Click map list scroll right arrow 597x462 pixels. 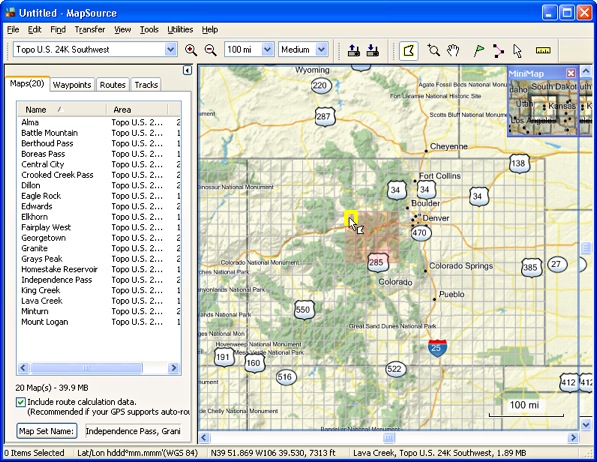[174, 368]
